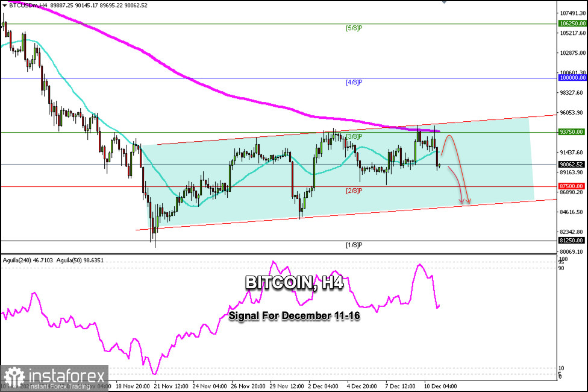Click the Aguila(50) 98.6351 indicator label
Screen dimensions: 588x392
(80, 260)
